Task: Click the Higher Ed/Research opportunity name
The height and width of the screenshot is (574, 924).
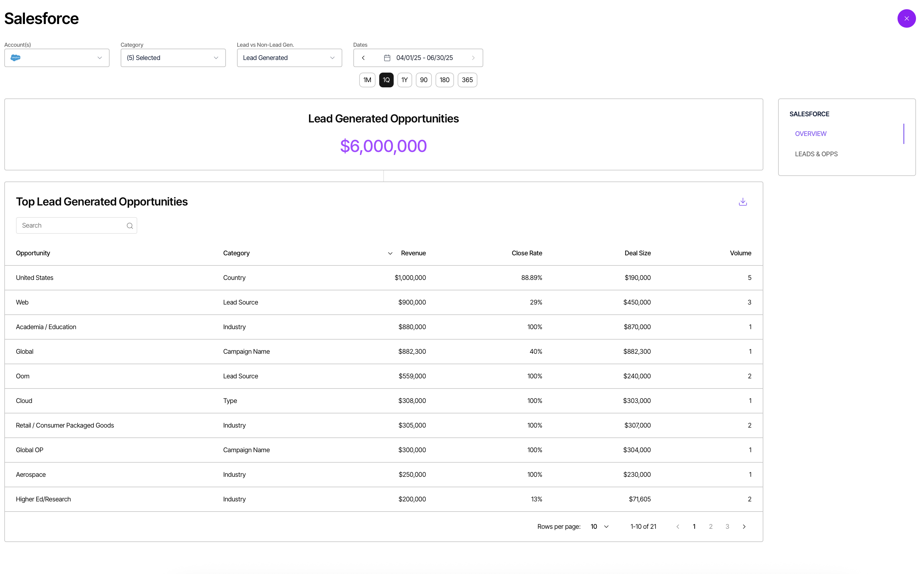Action: click(43, 499)
